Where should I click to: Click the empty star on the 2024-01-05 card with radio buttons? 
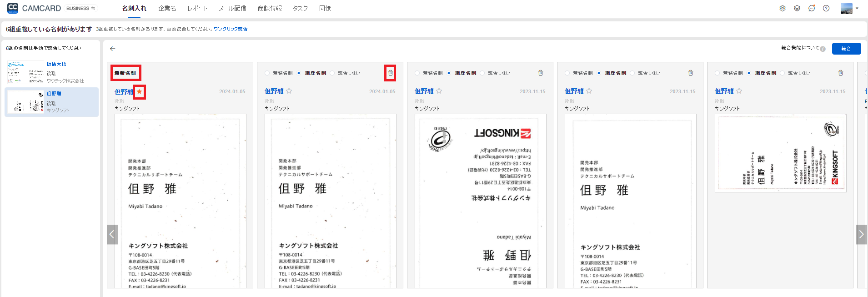(289, 91)
